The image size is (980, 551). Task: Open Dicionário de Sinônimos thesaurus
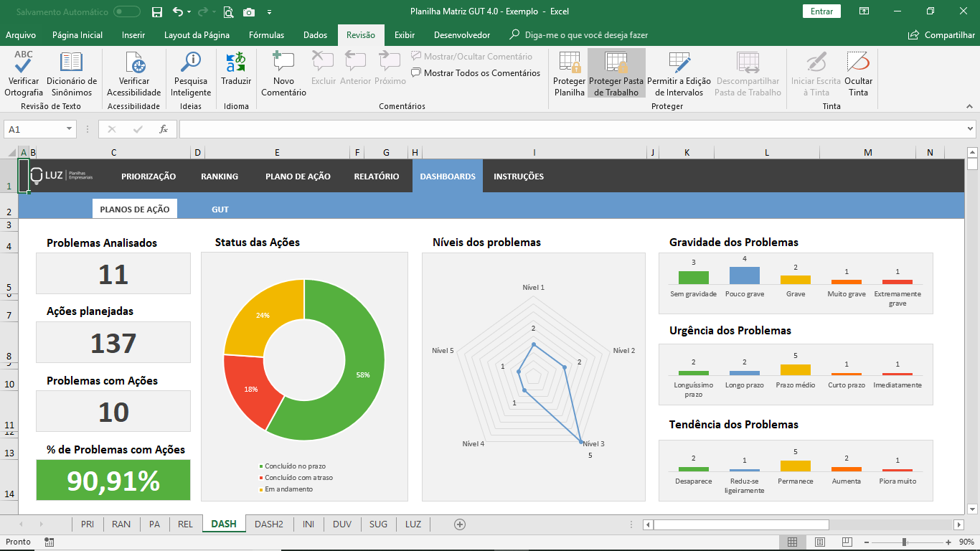click(x=72, y=63)
